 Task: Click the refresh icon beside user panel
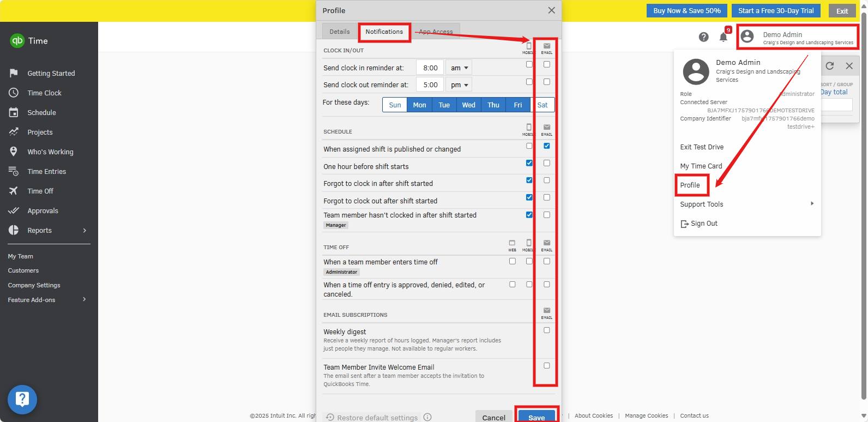point(829,66)
